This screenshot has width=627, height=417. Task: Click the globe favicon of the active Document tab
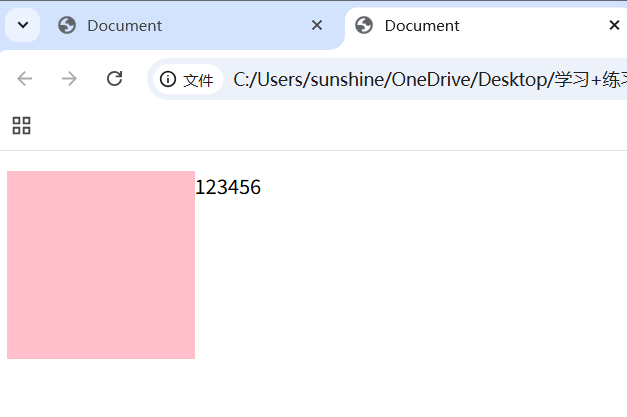click(x=364, y=25)
